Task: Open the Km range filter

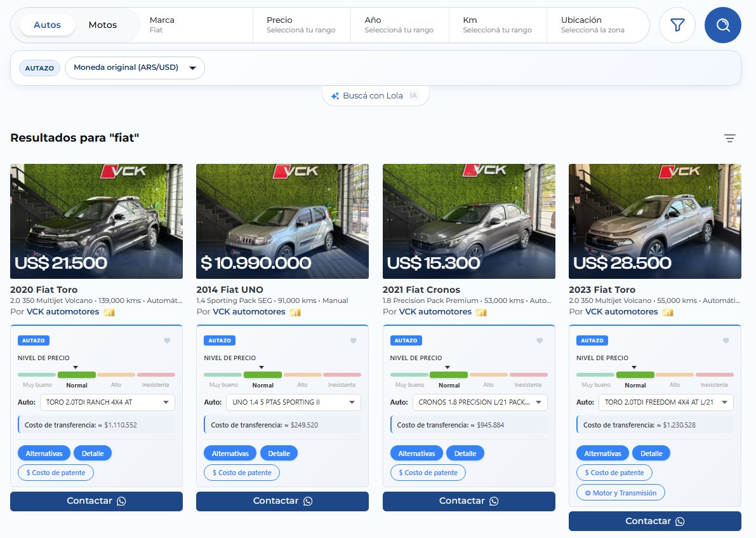Action: (498, 25)
